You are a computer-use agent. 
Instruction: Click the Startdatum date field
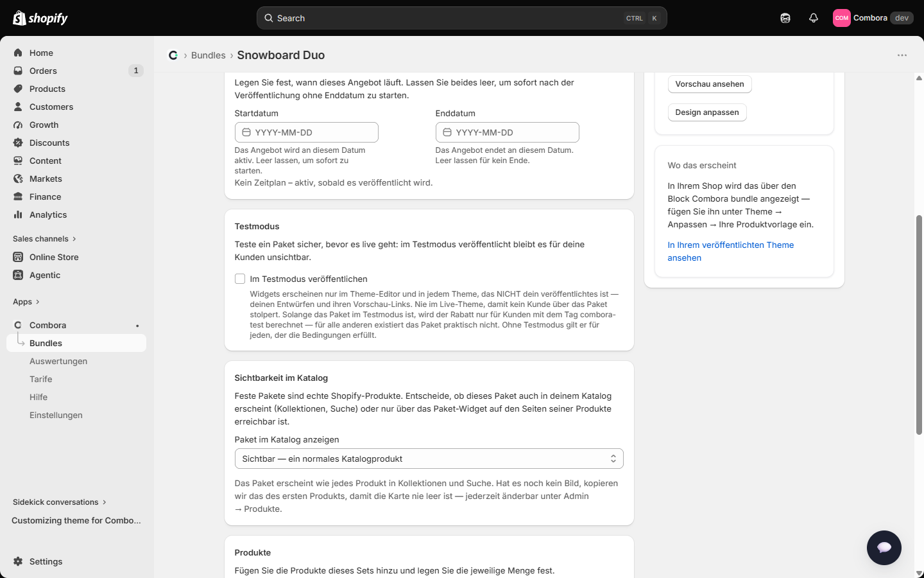pos(307,132)
